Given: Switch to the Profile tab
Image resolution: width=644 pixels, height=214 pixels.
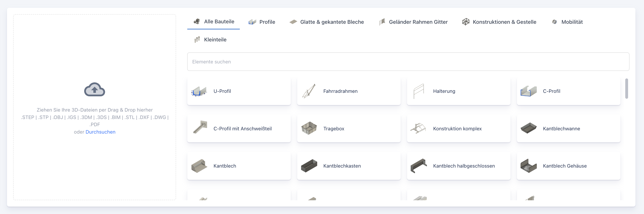Looking at the screenshot, I should (262, 22).
